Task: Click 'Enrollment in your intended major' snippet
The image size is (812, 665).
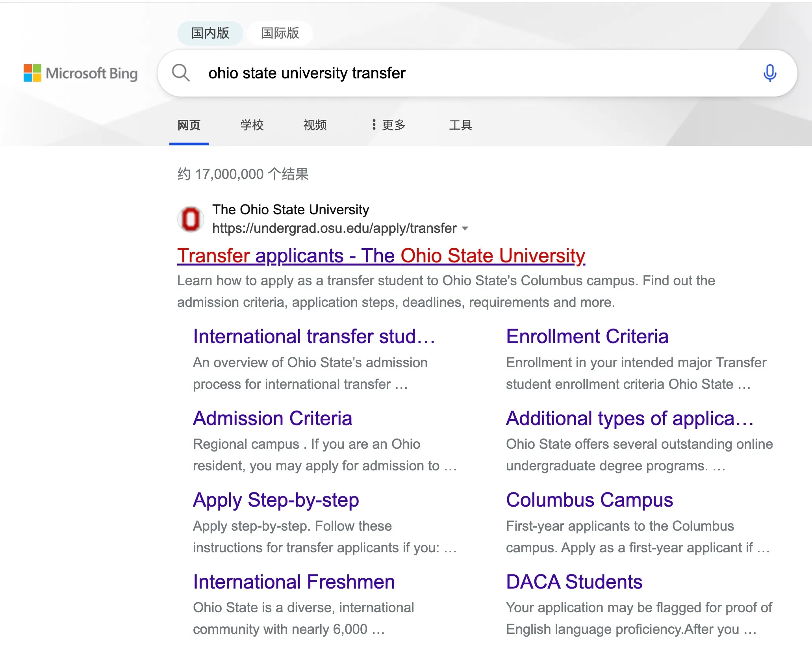Action: 636,373
